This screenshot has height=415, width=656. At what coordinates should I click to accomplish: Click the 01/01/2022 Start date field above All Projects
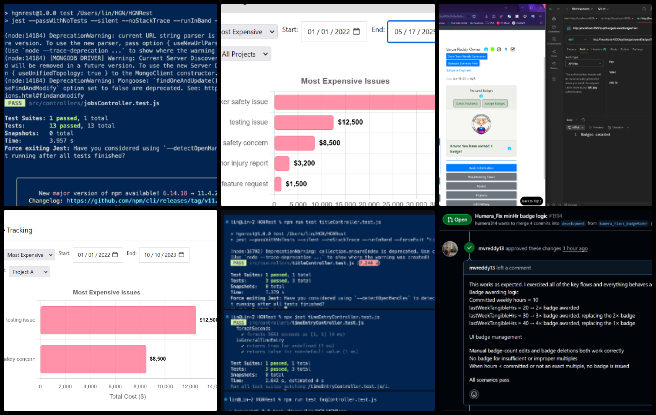coord(333,31)
